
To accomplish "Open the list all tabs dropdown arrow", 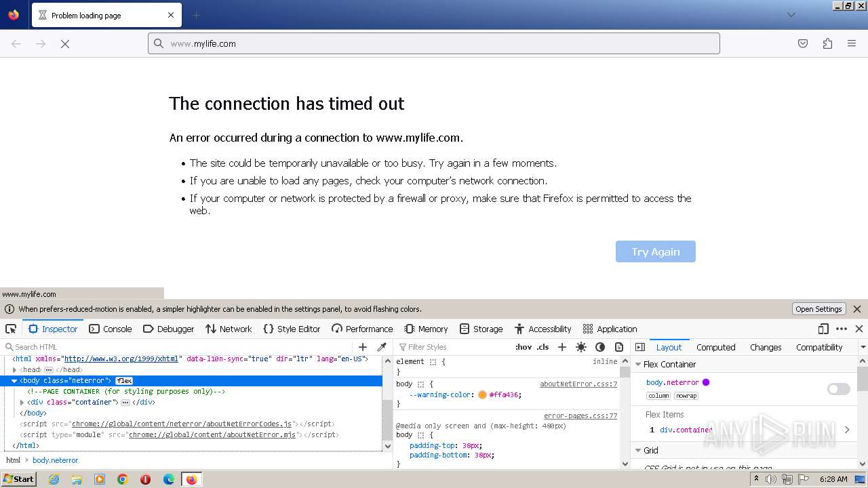I will [791, 15].
